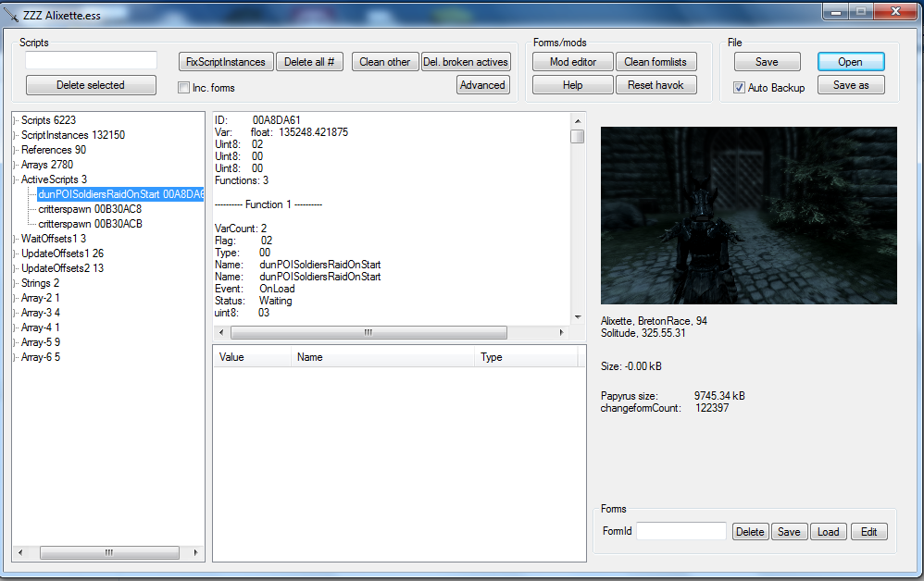Focus the Scripts filter text field
This screenshot has width=924, height=581.
point(91,60)
